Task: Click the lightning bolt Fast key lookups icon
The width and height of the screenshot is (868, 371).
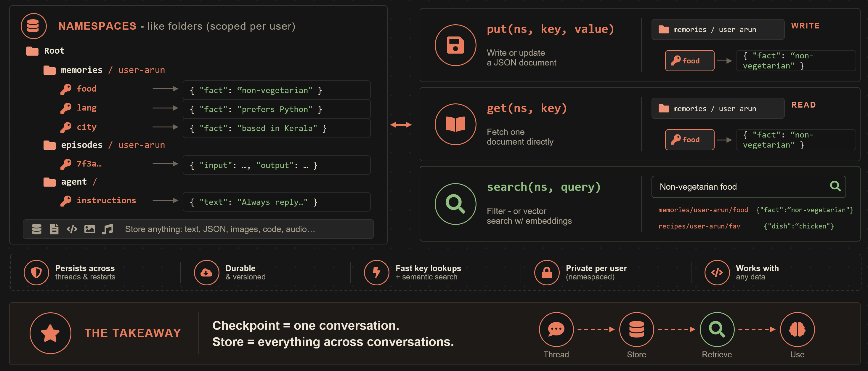Action: [377, 273]
